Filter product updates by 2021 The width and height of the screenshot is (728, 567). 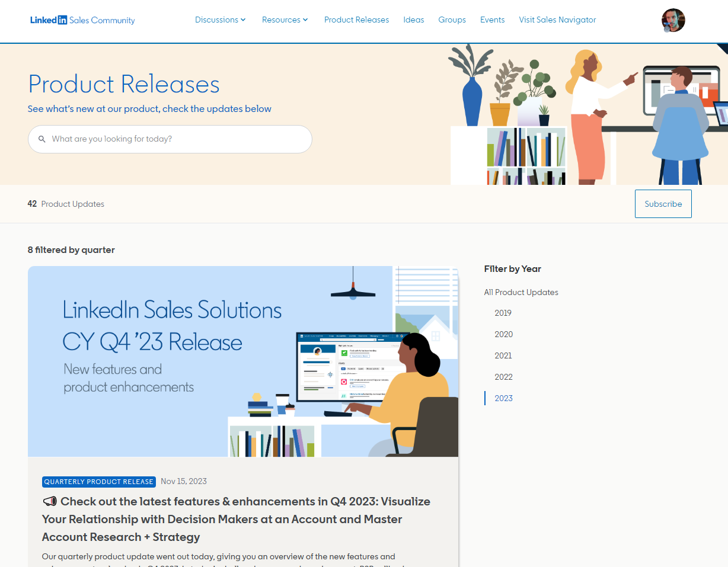(x=503, y=355)
